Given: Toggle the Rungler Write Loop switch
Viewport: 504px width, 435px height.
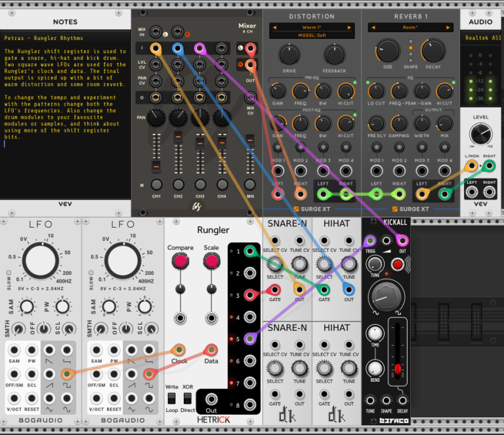Looking at the screenshot, I should pos(172,398).
